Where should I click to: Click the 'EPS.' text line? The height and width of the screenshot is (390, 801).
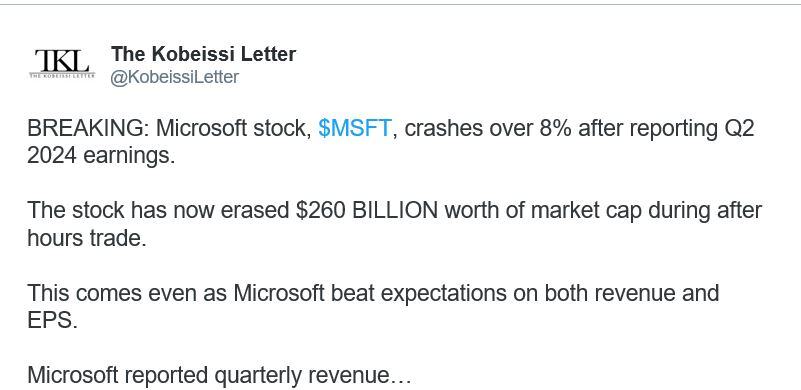pos(52,322)
